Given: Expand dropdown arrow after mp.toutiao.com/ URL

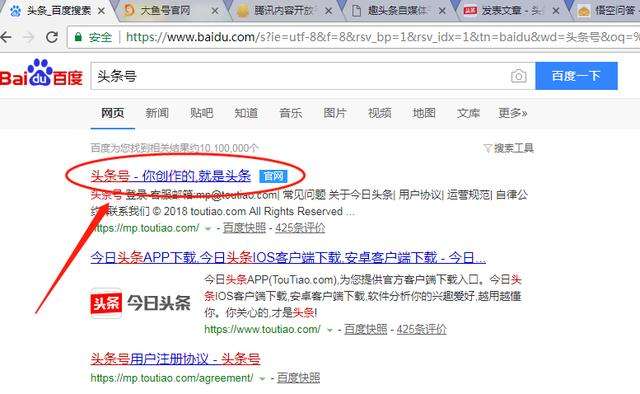Looking at the screenshot, I should pos(208,229).
